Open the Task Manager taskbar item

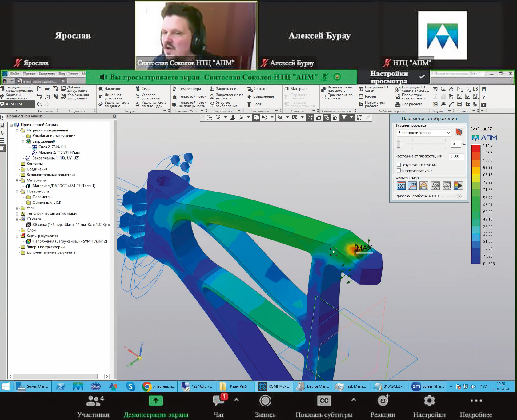[351, 386]
